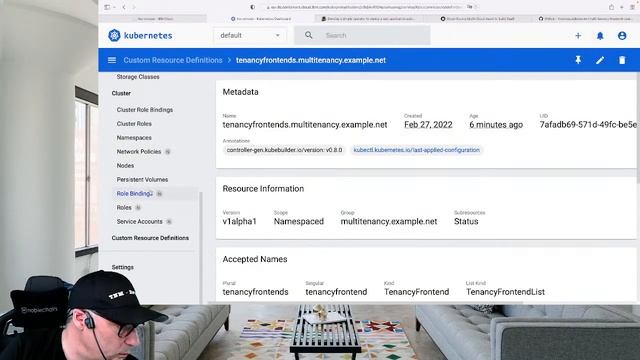Screen dimensions: 640x360
Task: Click the Service Accounts namespaced badge
Action: coord(169,222)
